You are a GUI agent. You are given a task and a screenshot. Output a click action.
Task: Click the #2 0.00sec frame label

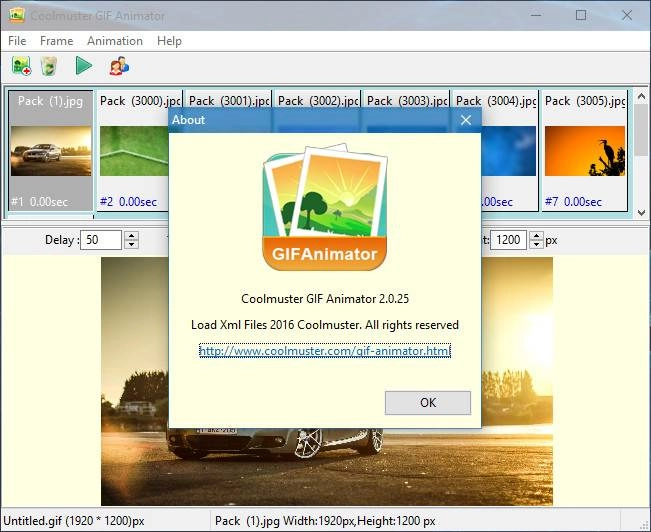pyautogui.click(x=128, y=202)
